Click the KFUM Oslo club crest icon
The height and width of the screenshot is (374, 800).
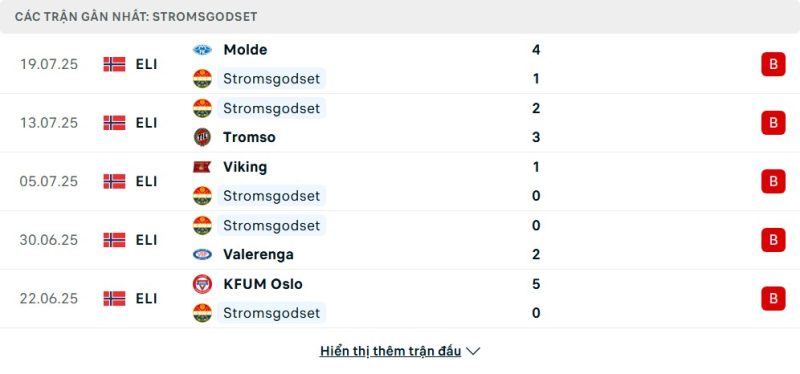coord(202,284)
